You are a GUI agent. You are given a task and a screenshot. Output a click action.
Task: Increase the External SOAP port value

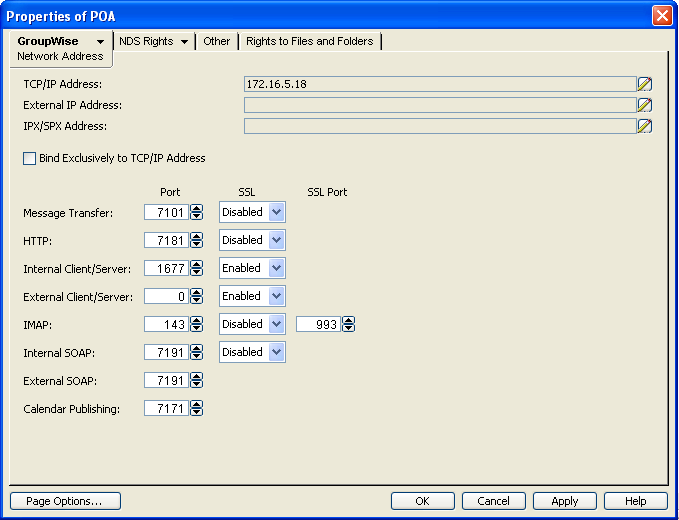click(x=197, y=377)
